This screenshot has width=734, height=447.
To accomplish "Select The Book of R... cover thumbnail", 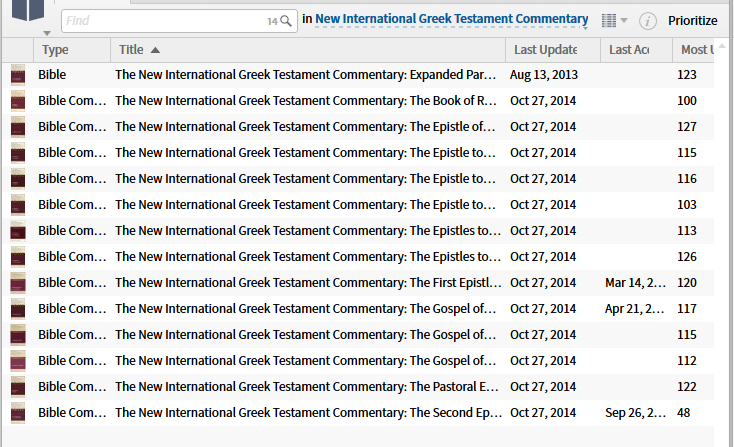I will [x=18, y=101].
